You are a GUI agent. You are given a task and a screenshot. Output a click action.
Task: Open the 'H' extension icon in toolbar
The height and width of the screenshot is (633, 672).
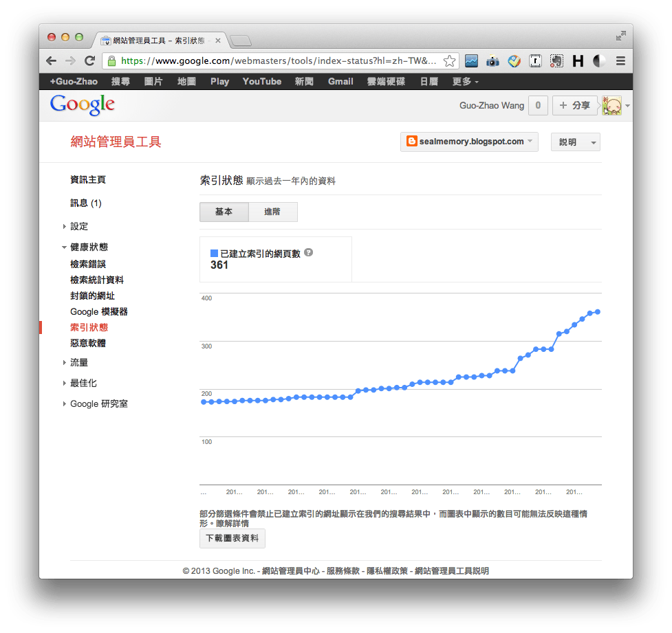point(577,60)
